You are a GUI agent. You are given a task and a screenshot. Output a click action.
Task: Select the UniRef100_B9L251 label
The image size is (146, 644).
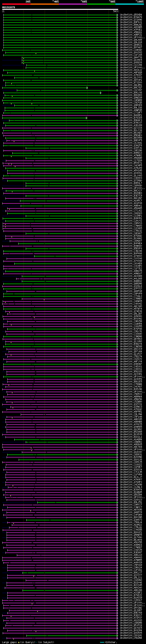[x=131, y=502]
